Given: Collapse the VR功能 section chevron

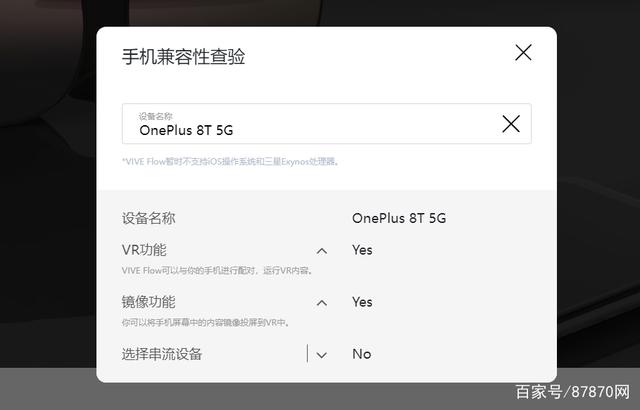Looking at the screenshot, I should tap(322, 251).
